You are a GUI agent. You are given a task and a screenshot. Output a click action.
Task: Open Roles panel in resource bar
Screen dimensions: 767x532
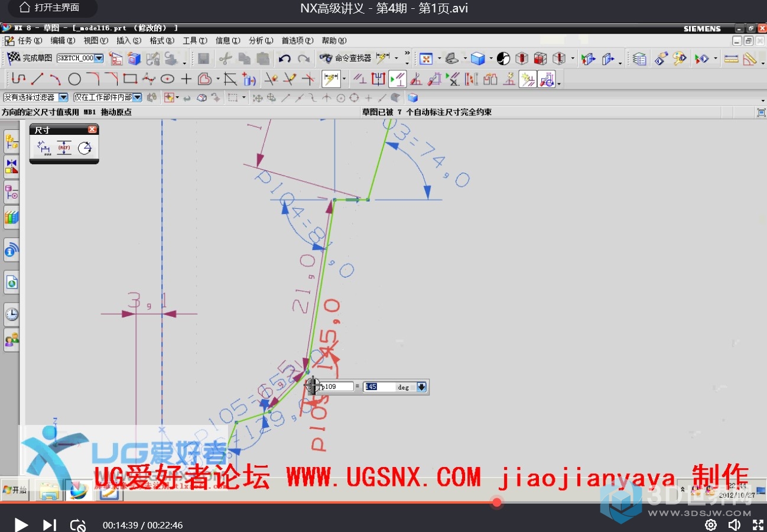pyautogui.click(x=11, y=340)
